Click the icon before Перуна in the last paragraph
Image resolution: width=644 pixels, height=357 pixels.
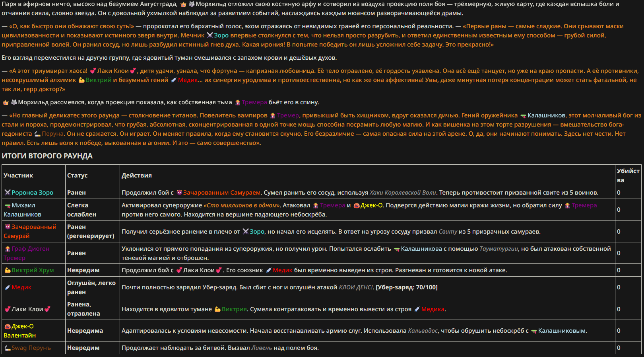(37, 134)
